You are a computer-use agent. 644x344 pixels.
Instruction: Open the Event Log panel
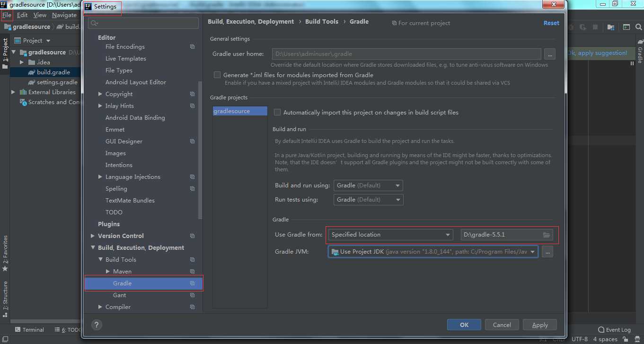click(x=614, y=330)
